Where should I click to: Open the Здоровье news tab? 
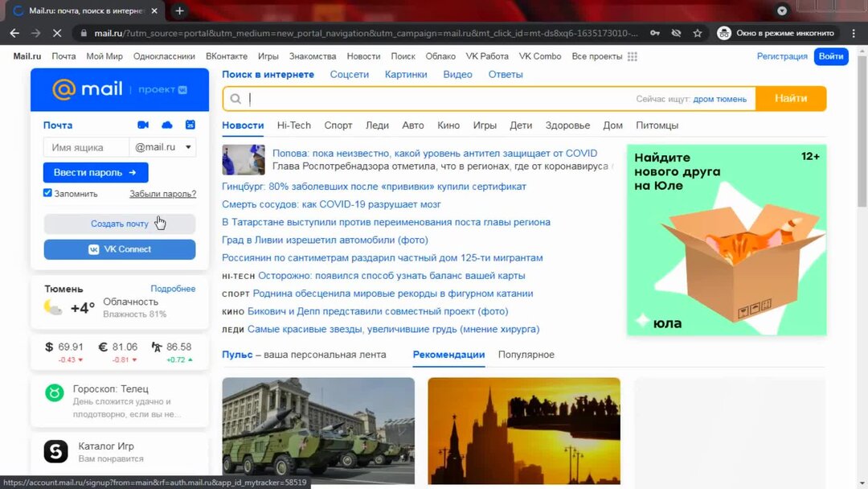[567, 125]
